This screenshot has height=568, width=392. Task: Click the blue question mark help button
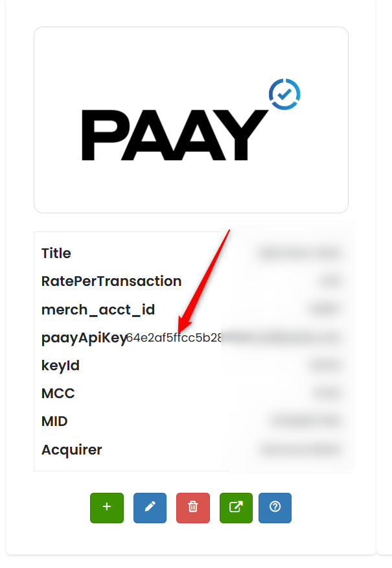275,508
